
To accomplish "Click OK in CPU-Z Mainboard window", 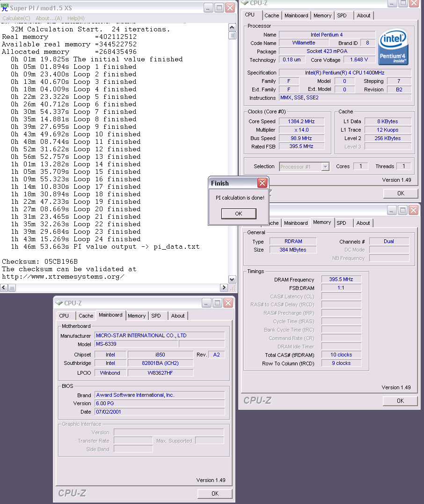I will [x=215, y=493].
